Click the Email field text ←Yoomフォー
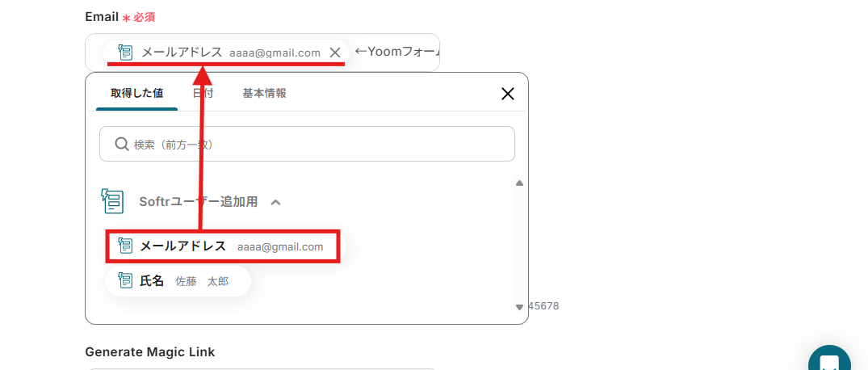Viewport: 868px width, 370px height. tap(397, 53)
